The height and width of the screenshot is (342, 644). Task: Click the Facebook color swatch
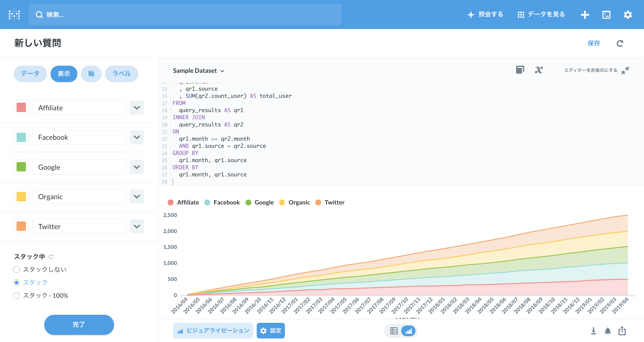(21, 137)
